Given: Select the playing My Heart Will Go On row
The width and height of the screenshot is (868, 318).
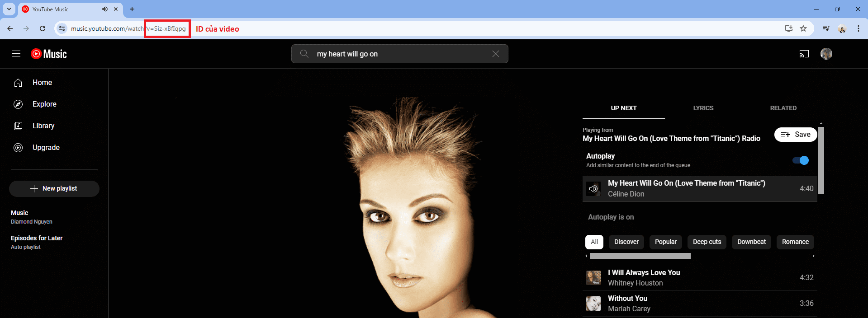Looking at the screenshot, I should (700, 189).
